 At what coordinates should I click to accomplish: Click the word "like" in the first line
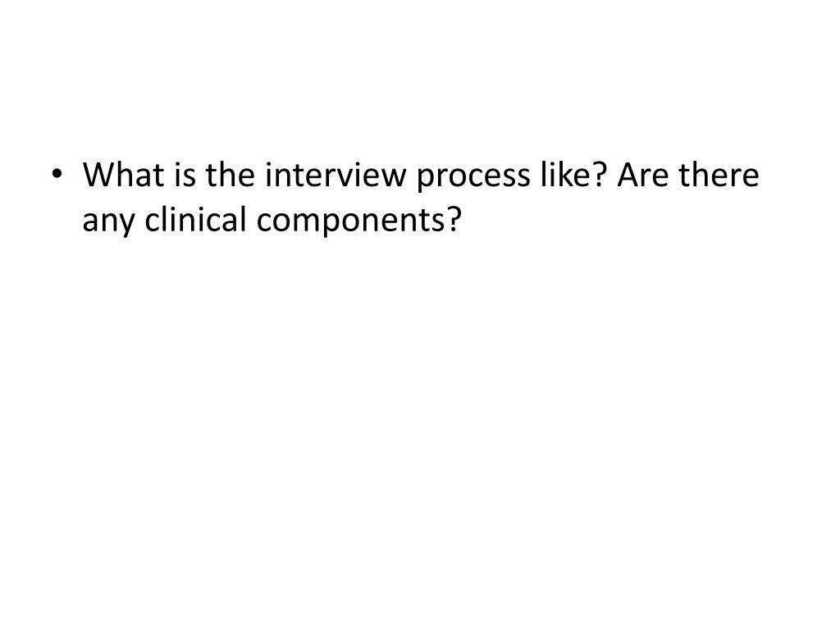(564, 174)
